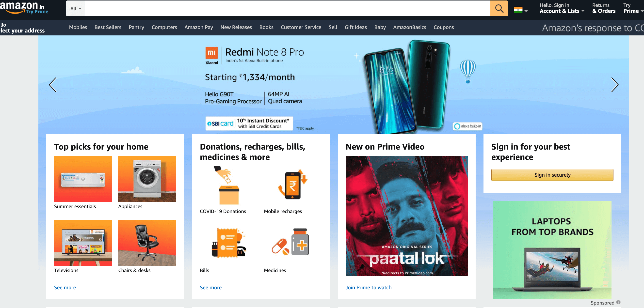Click the Try Prime link under logo
The height and width of the screenshot is (308, 644).
[37, 12]
